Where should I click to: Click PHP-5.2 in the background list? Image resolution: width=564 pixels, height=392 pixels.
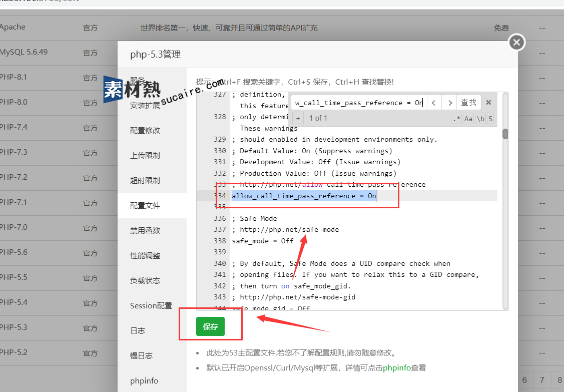tap(14, 352)
